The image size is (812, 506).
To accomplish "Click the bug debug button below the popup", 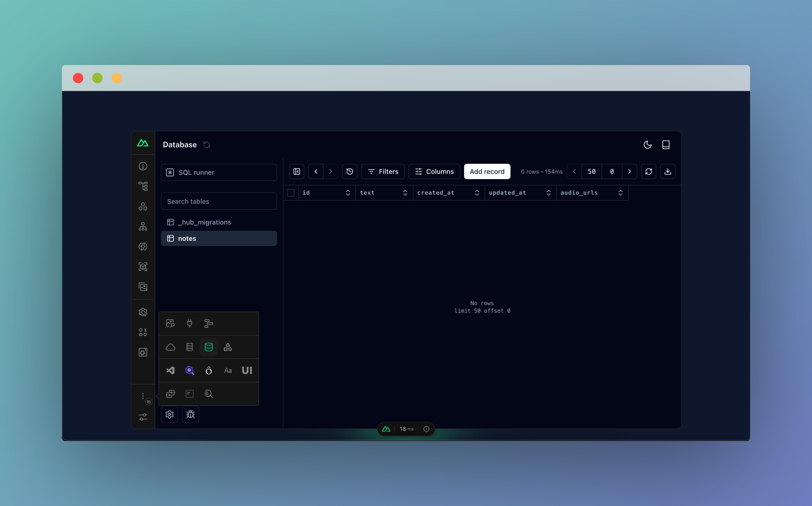I will [x=191, y=415].
